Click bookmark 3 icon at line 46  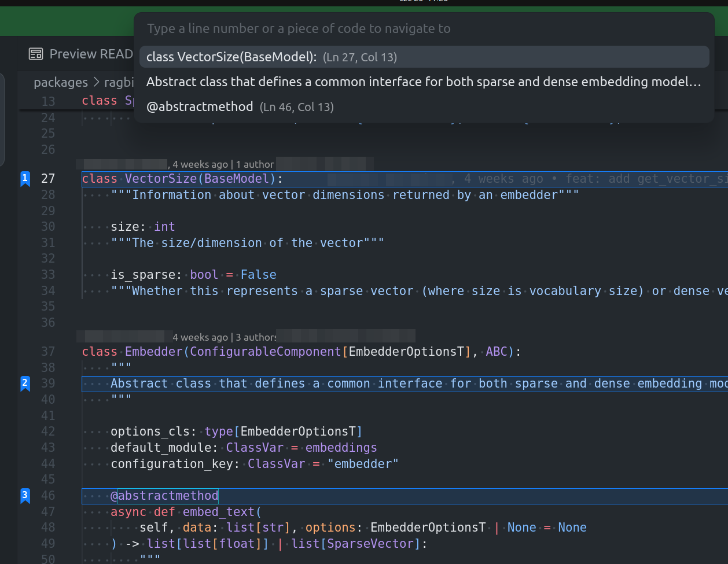point(25,496)
